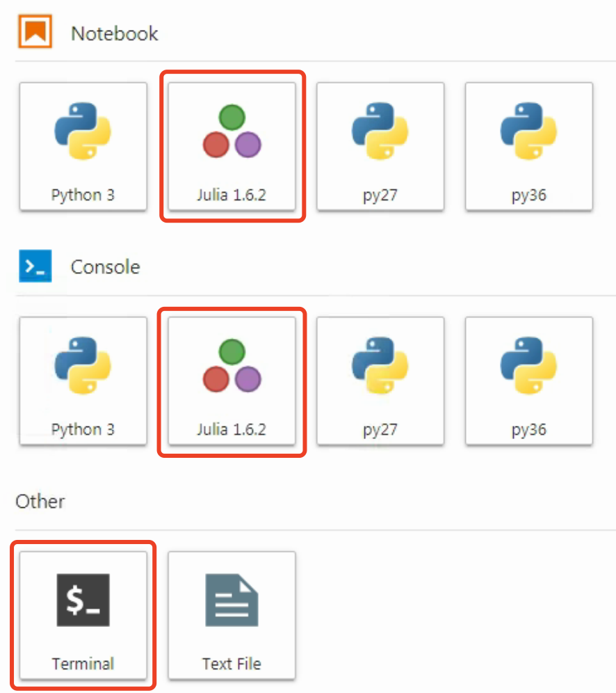The height and width of the screenshot is (693, 616).
Task: Click the Notebook section bookmark icon
Action: tap(35, 31)
